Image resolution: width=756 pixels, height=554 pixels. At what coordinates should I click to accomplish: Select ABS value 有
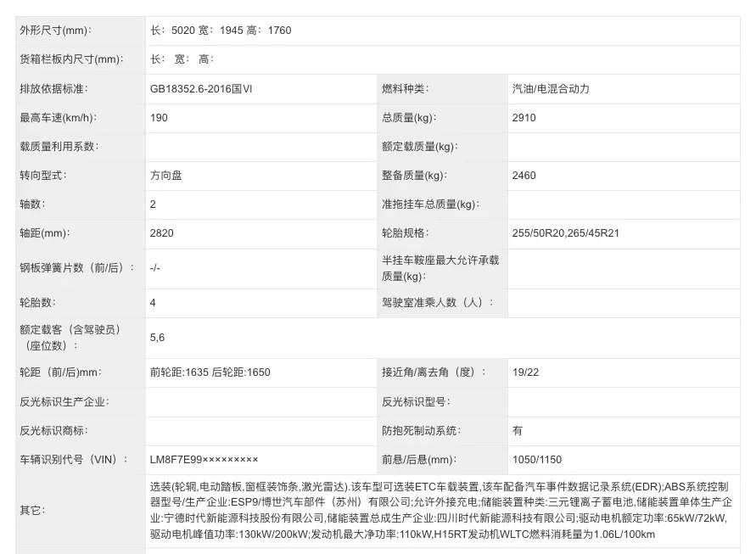click(x=518, y=431)
